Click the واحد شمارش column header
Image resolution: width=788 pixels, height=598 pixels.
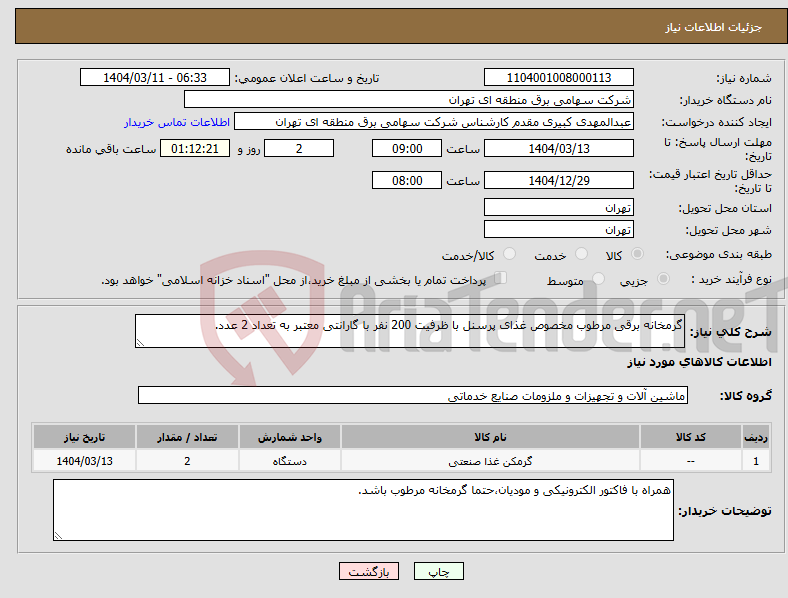tap(289, 437)
